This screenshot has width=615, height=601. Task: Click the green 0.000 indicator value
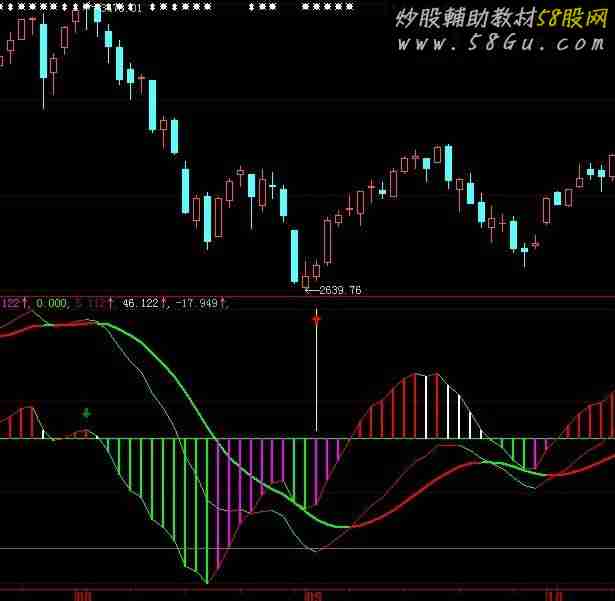coord(51,303)
